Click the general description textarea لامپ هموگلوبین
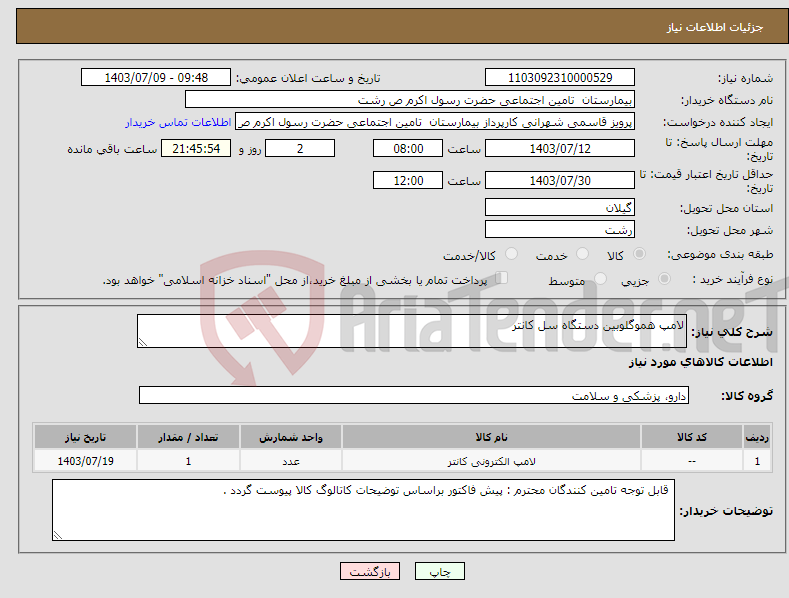Viewport: 789px width, 598px height. pyautogui.click(x=412, y=331)
